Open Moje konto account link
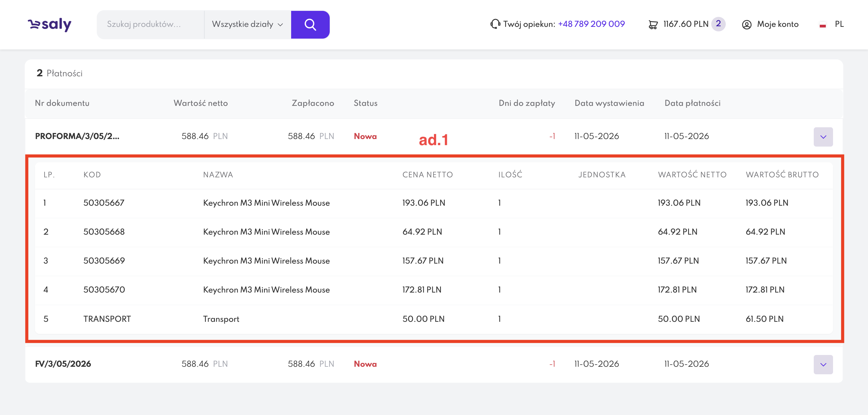Screen dimensions: 868x415 click(x=777, y=24)
